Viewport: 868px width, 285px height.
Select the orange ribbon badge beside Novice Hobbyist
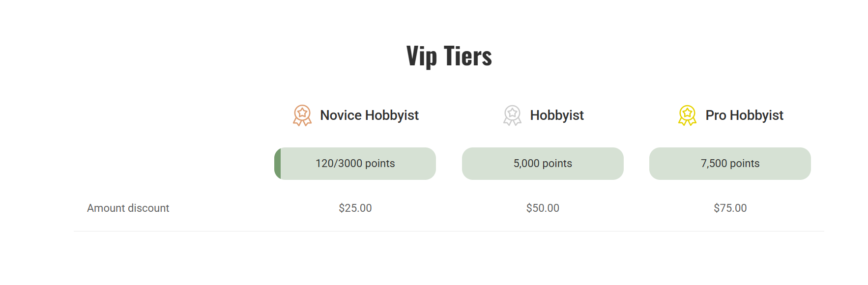[302, 115]
